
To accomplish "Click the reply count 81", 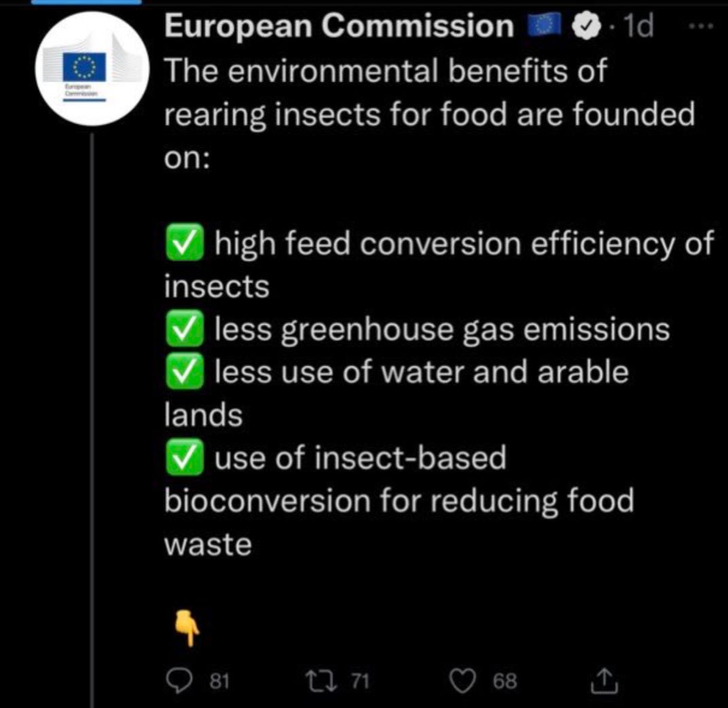I will (219, 680).
